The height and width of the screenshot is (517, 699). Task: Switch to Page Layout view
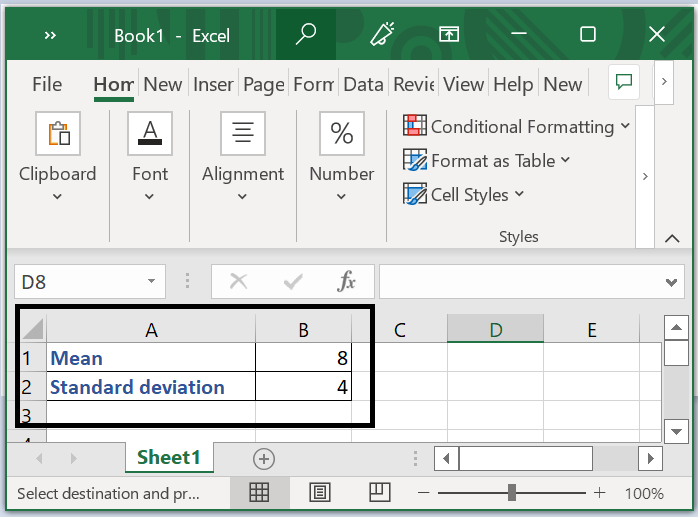(x=320, y=492)
